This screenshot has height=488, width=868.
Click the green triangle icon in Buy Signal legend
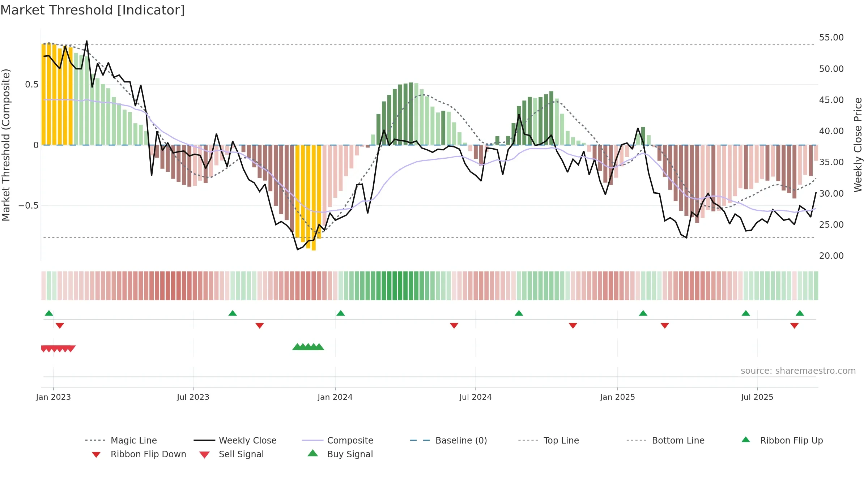[312, 453]
